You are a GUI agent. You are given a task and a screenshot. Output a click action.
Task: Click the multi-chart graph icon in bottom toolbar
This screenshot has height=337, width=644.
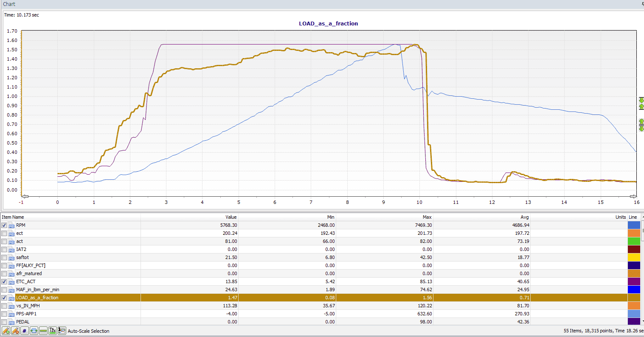coord(62,331)
